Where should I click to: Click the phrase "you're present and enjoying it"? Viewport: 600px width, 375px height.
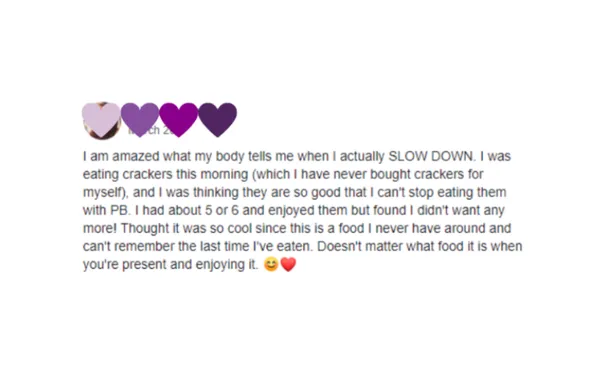[170, 264]
